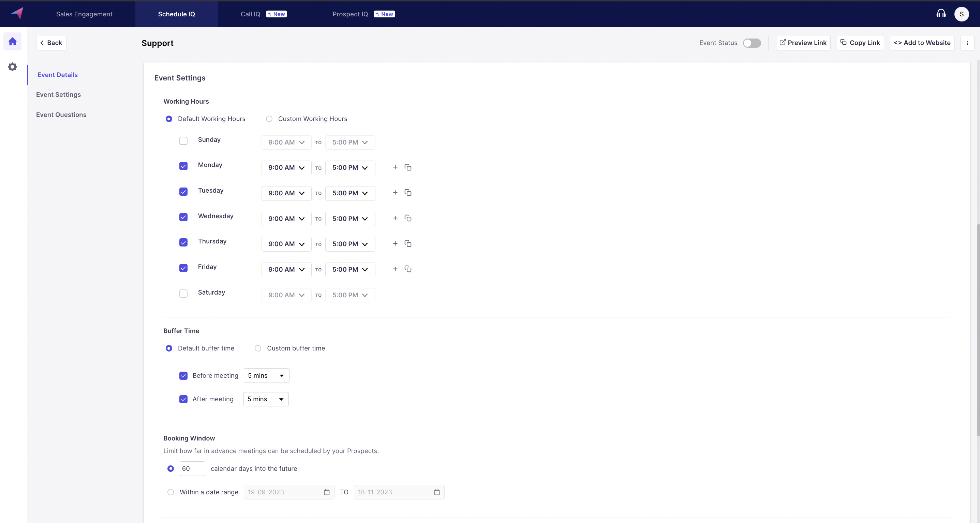The image size is (980, 523).
Task: Switch to the Call IQ tab
Action: click(250, 14)
